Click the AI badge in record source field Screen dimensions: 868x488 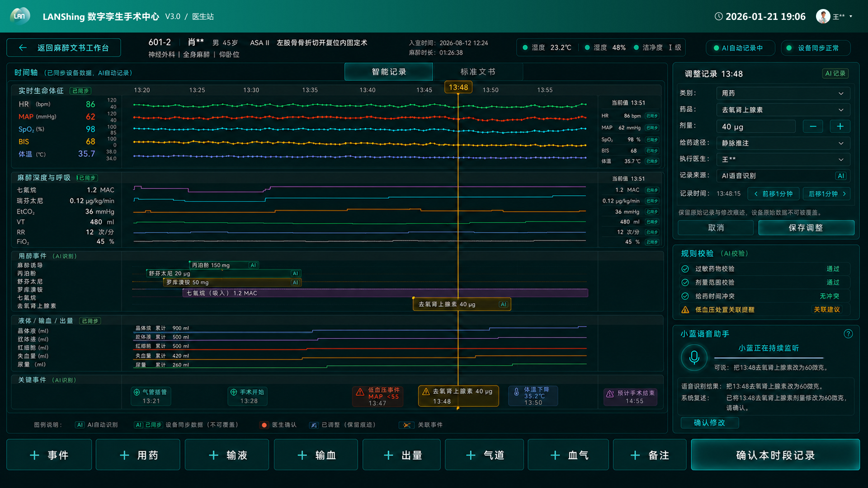[x=841, y=176]
